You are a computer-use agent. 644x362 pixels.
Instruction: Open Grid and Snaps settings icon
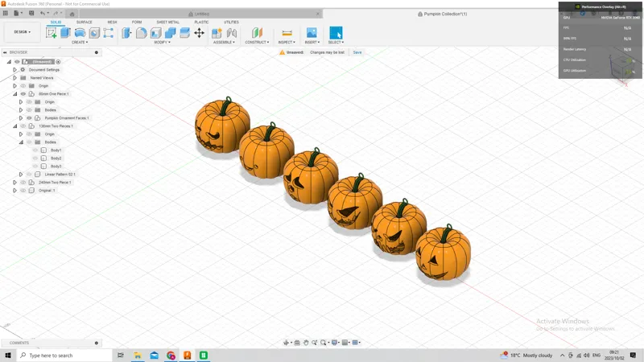(345, 343)
